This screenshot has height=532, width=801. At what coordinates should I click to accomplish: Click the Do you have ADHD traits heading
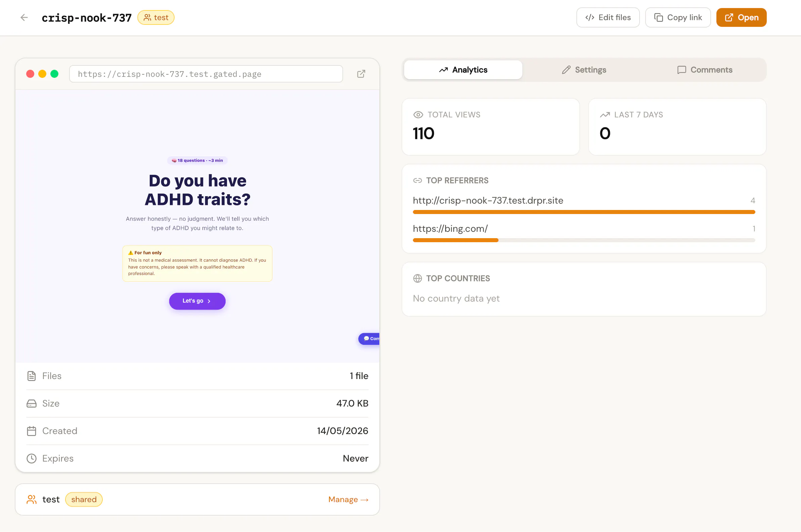pos(197,190)
